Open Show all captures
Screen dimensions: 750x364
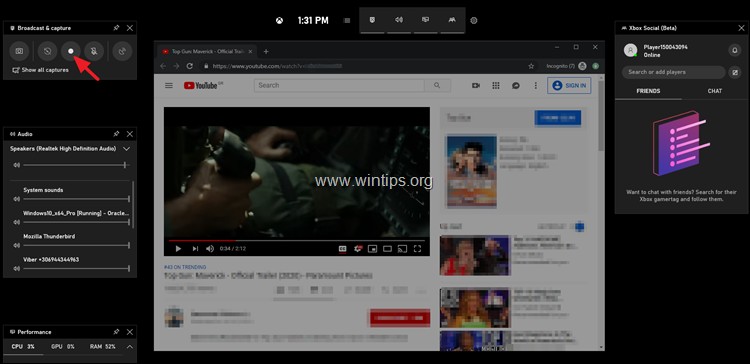(41, 70)
